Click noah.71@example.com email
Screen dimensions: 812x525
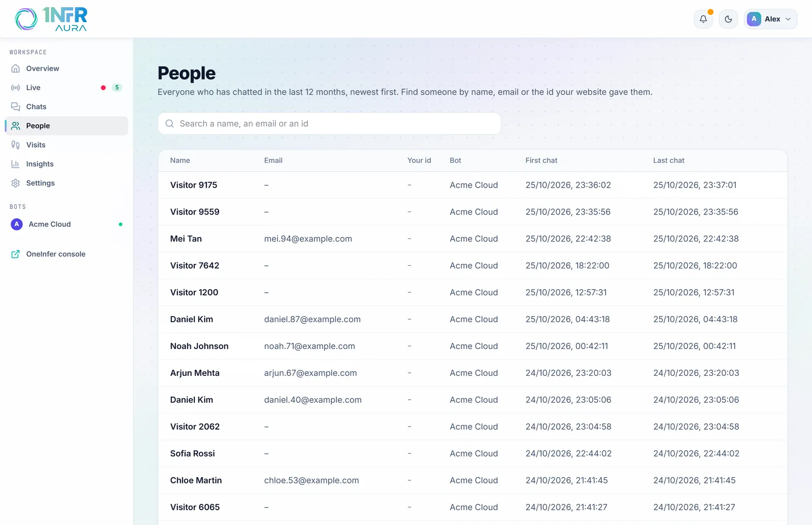pyautogui.click(x=310, y=346)
